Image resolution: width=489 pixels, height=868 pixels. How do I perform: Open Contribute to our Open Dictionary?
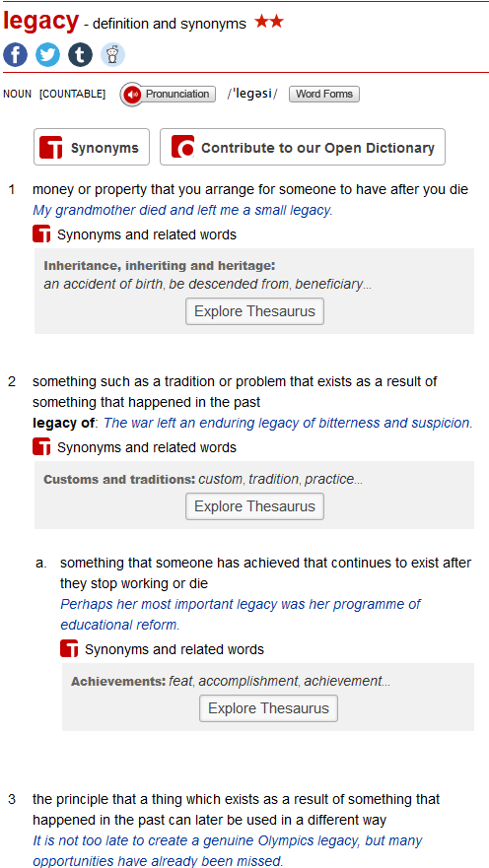coord(303,147)
